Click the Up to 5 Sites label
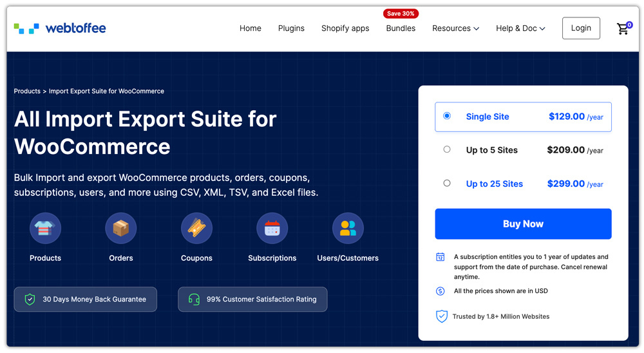Image resolution: width=644 pixels, height=353 pixels. tap(491, 150)
